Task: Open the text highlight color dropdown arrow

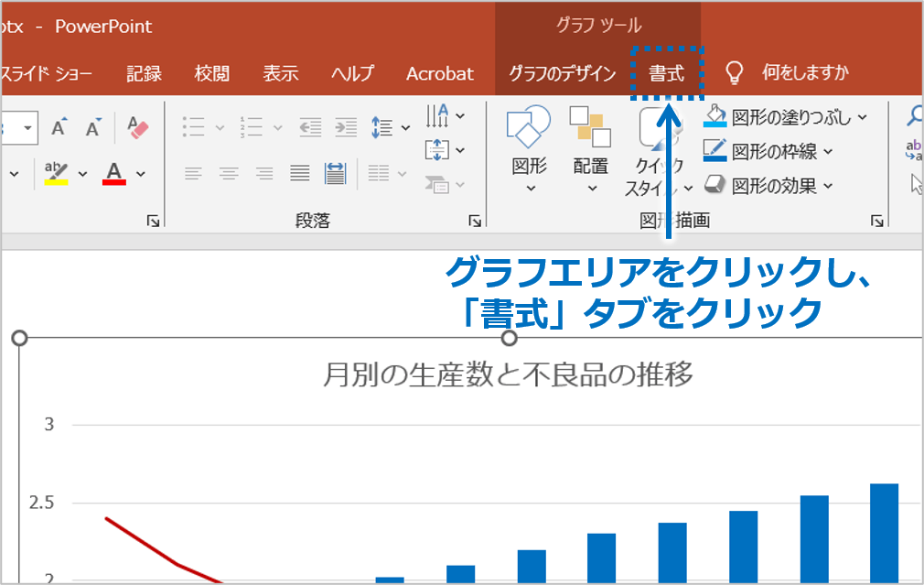Action: (82, 174)
